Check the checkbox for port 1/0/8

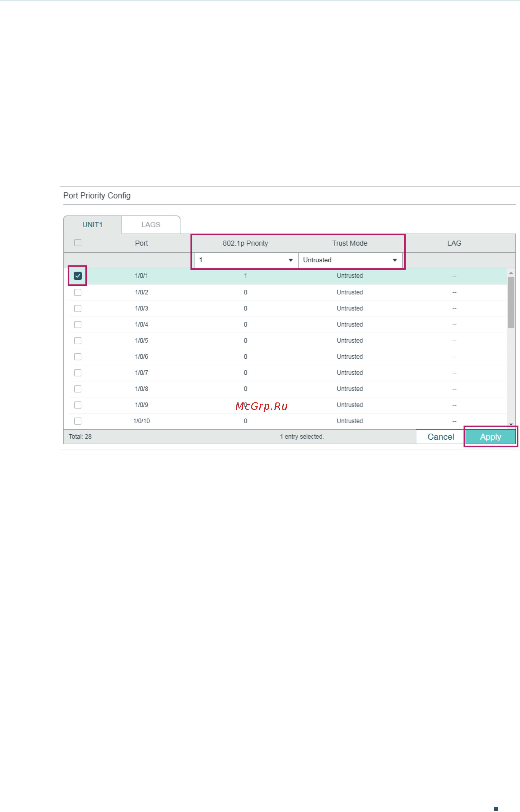(78, 389)
